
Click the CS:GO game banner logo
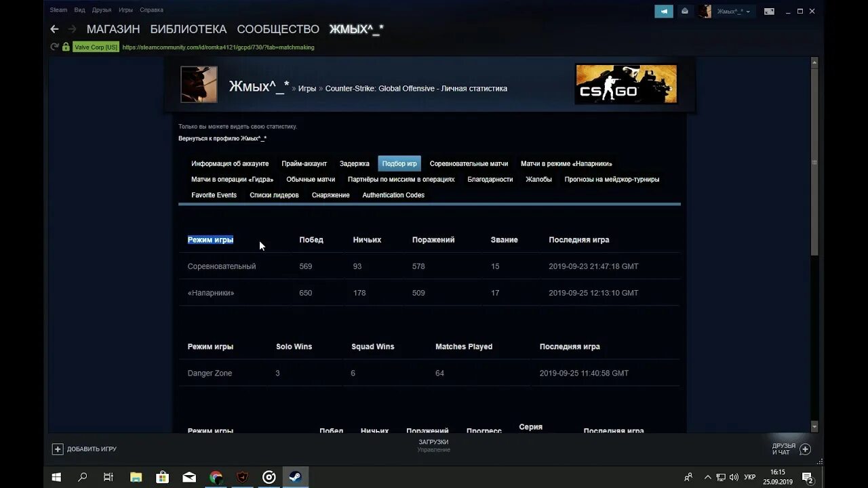[626, 84]
